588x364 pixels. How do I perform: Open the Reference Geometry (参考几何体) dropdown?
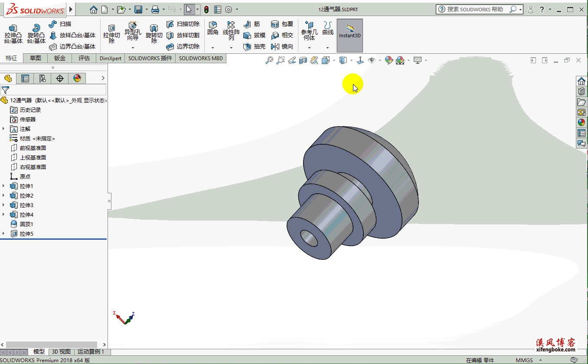(309, 48)
